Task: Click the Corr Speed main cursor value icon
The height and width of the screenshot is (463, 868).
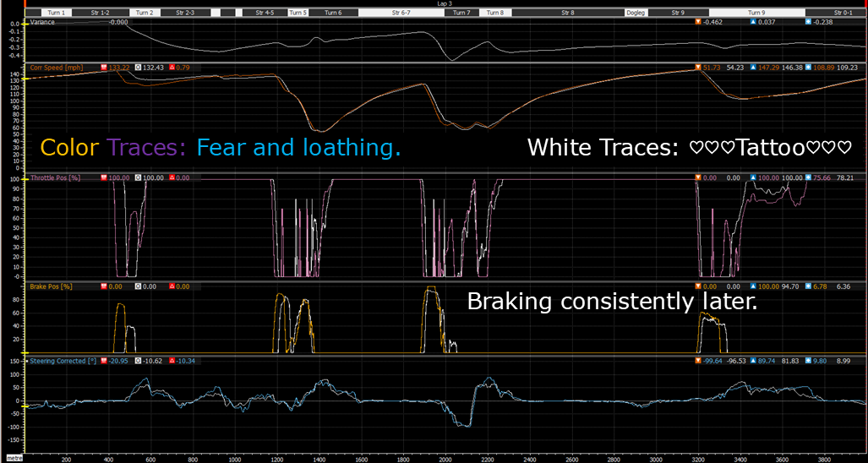Action: tap(104, 67)
